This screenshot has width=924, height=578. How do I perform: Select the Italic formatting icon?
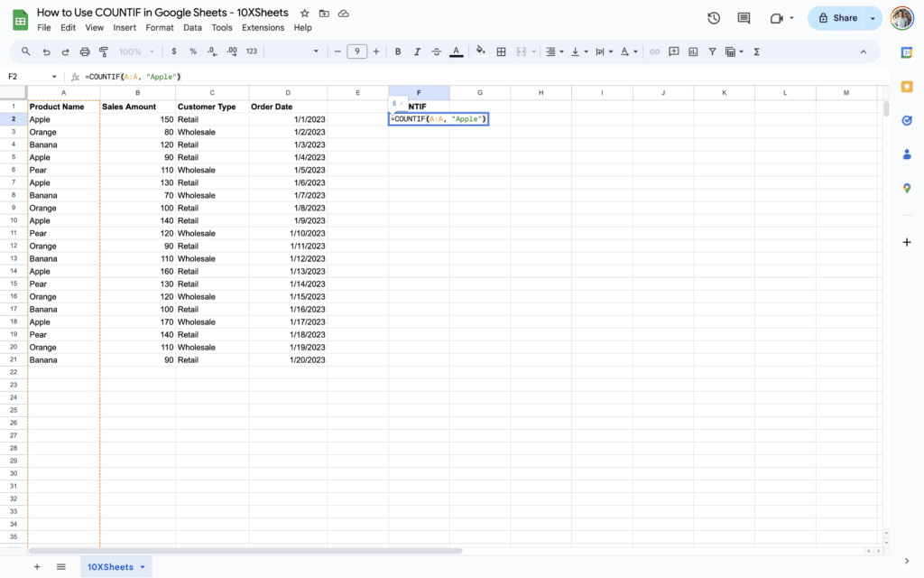(417, 51)
